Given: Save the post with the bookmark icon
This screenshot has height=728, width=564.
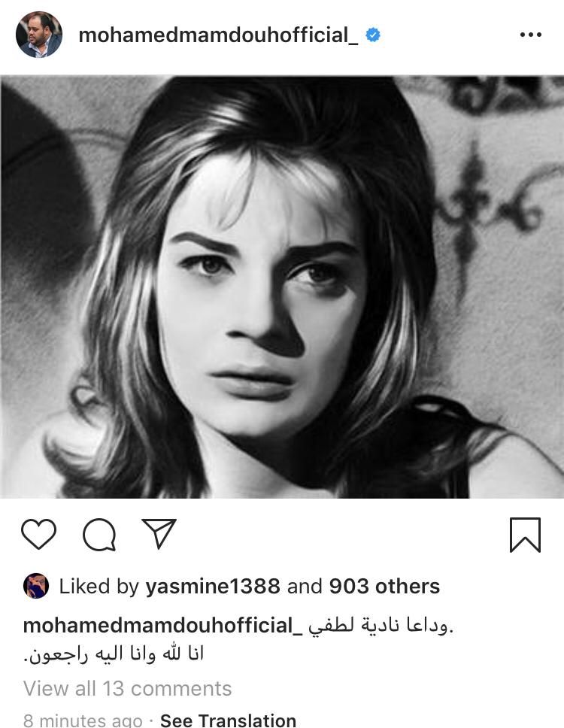Looking at the screenshot, I should (x=525, y=535).
